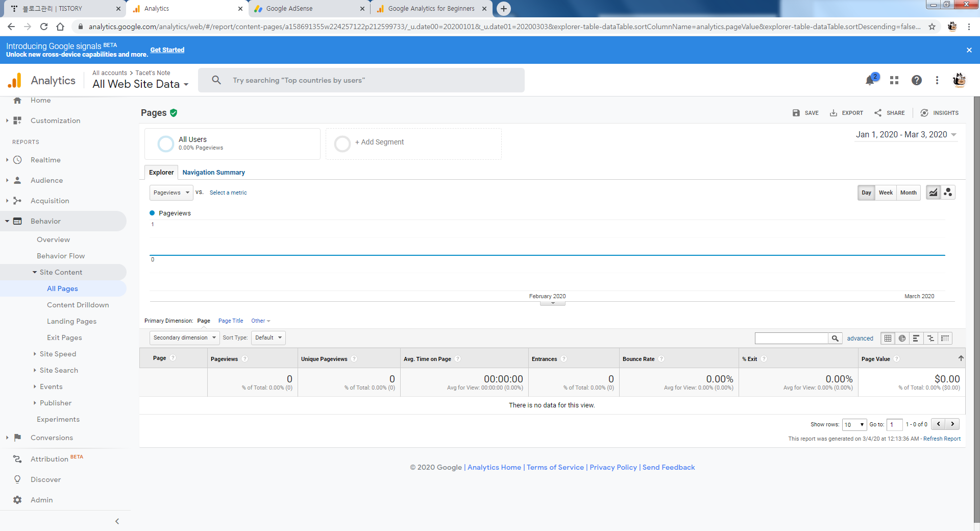Click the Get Started link

(167, 50)
